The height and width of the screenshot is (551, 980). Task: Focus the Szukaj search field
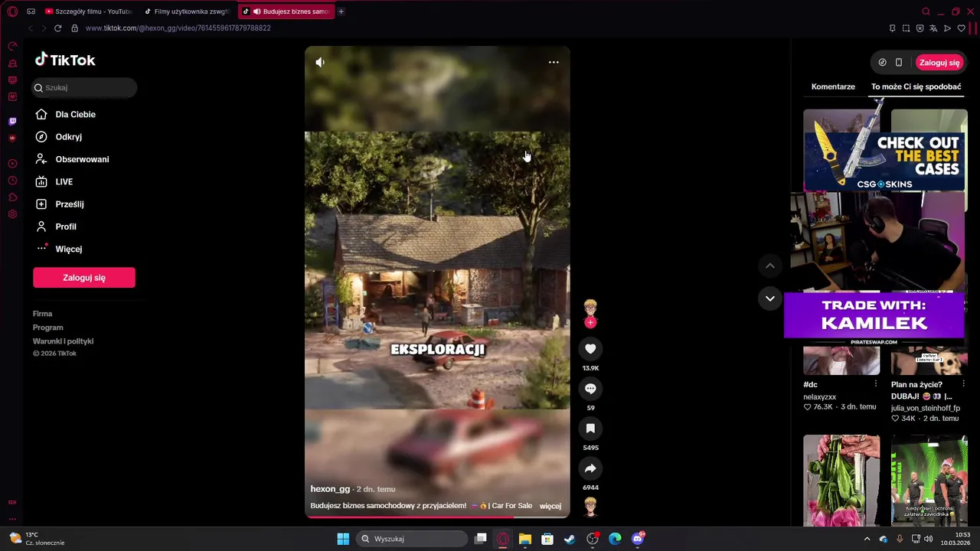click(x=85, y=87)
